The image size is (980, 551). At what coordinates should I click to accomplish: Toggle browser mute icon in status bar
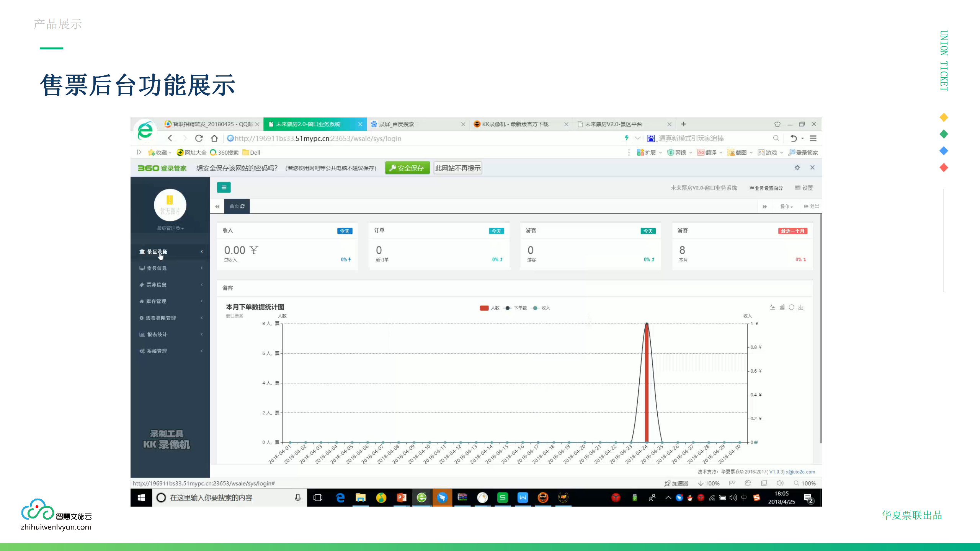[x=780, y=483]
